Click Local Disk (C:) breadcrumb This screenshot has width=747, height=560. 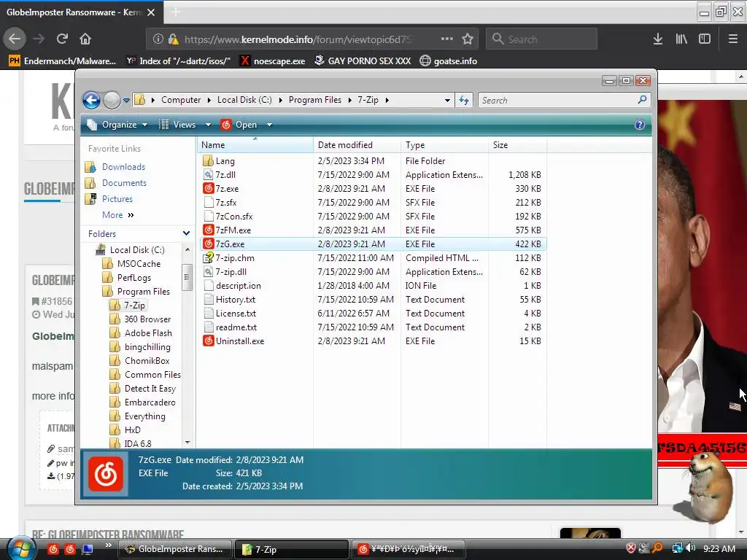click(x=244, y=100)
